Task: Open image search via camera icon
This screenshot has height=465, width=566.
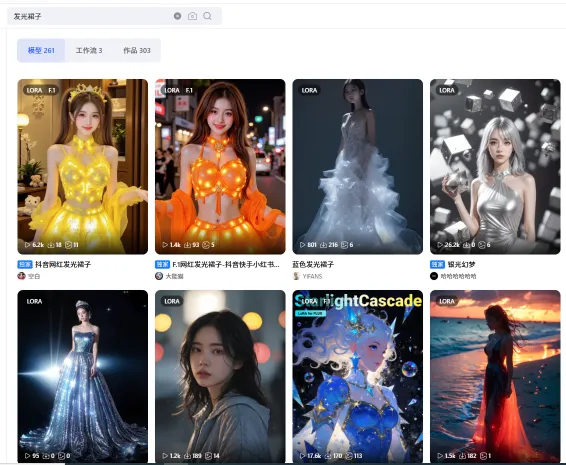Action: (192, 16)
